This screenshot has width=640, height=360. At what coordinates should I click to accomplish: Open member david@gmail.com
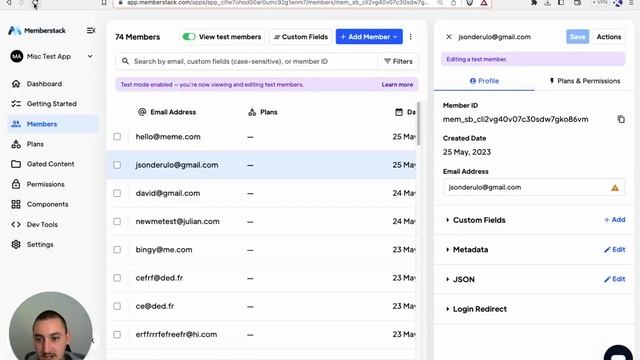[168, 193]
